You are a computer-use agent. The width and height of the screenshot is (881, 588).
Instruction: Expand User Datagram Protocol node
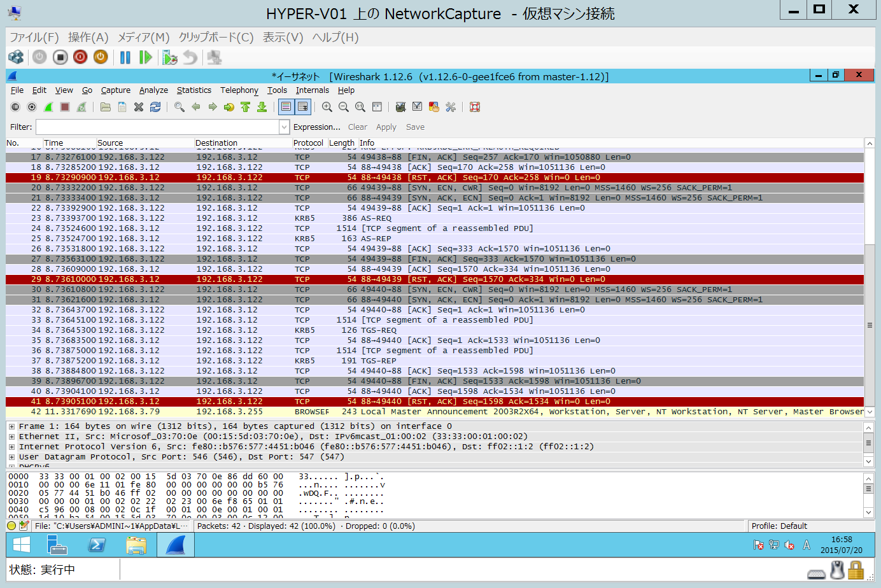(11, 457)
